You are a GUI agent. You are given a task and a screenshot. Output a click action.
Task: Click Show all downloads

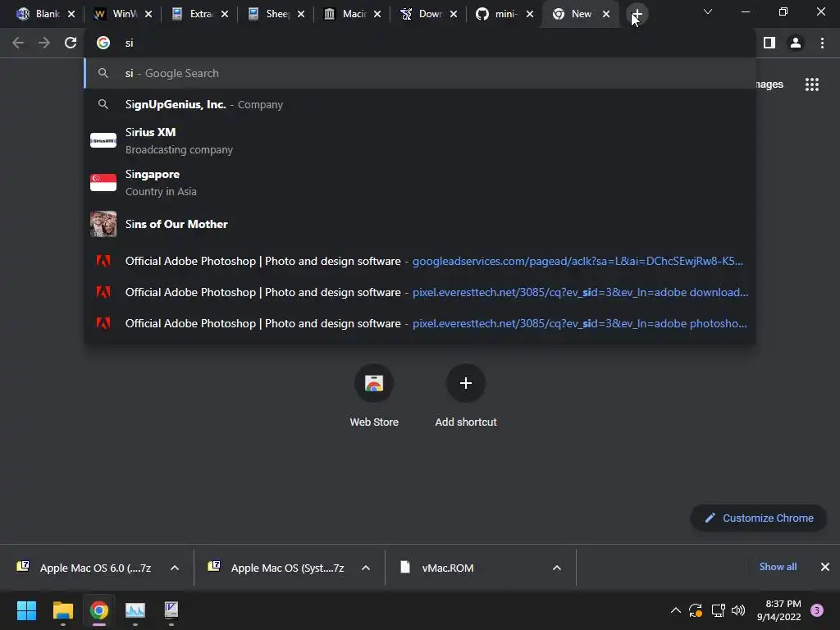(778, 567)
